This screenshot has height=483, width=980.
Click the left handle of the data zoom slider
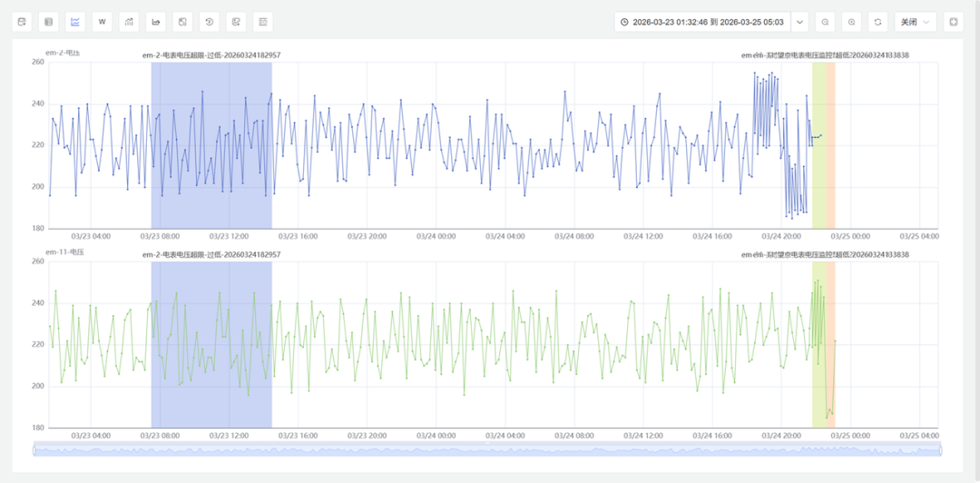34,449
